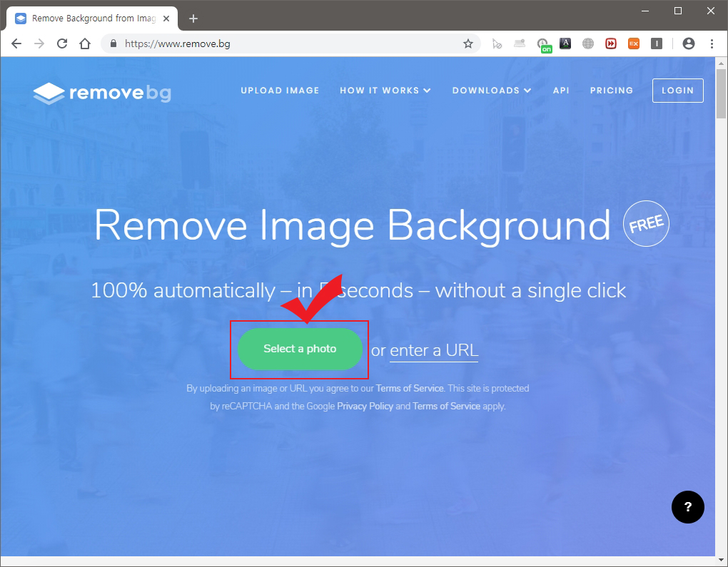Click the gray globe extension icon
728x567 pixels.
(588, 44)
